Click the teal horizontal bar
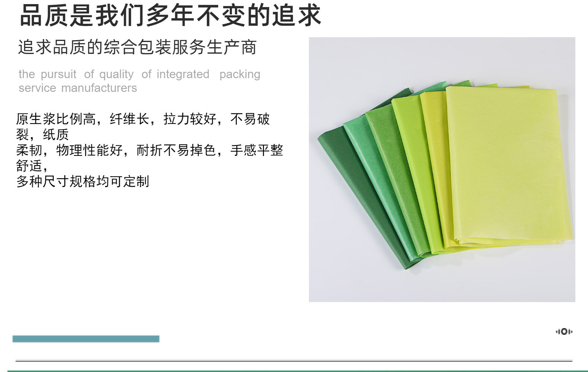 pyautogui.click(x=86, y=339)
